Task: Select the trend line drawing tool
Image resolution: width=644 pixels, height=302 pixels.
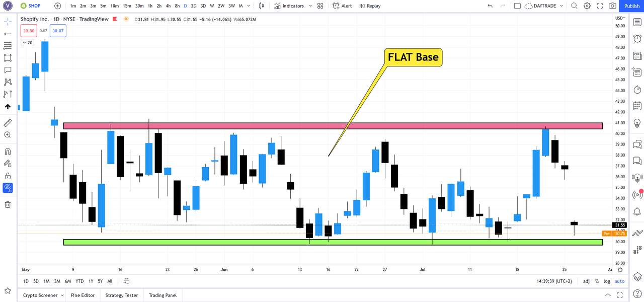Action: (8, 34)
